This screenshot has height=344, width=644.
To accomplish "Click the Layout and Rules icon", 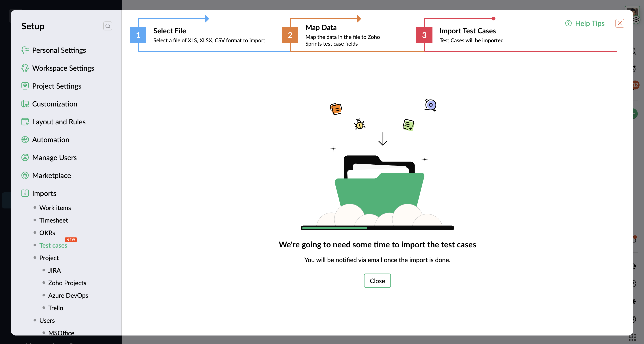I will (x=25, y=122).
